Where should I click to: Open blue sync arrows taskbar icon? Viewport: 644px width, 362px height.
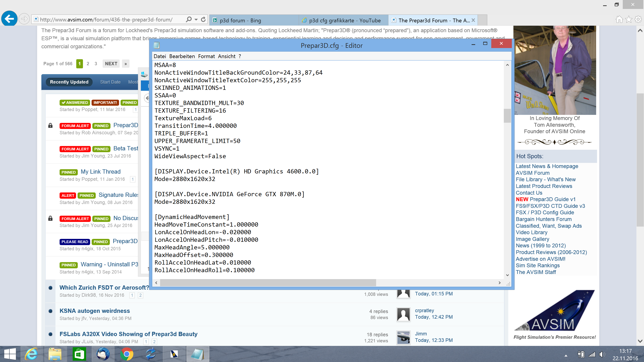tap(150, 354)
